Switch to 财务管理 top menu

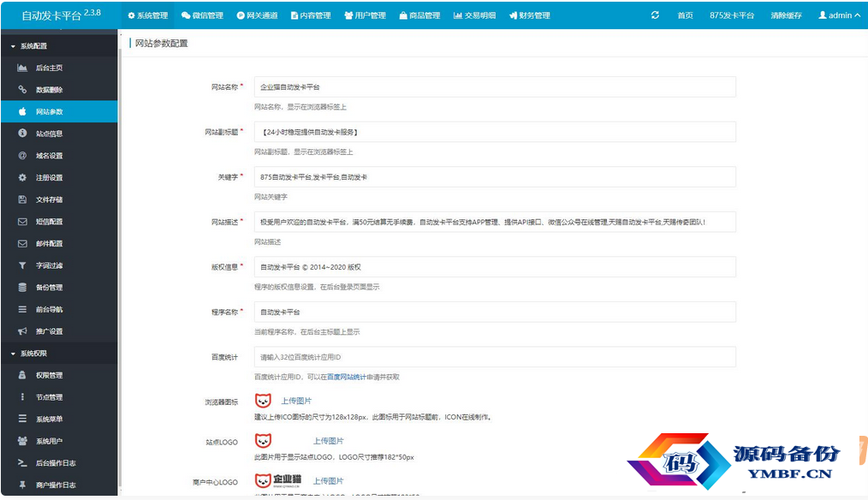530,15
